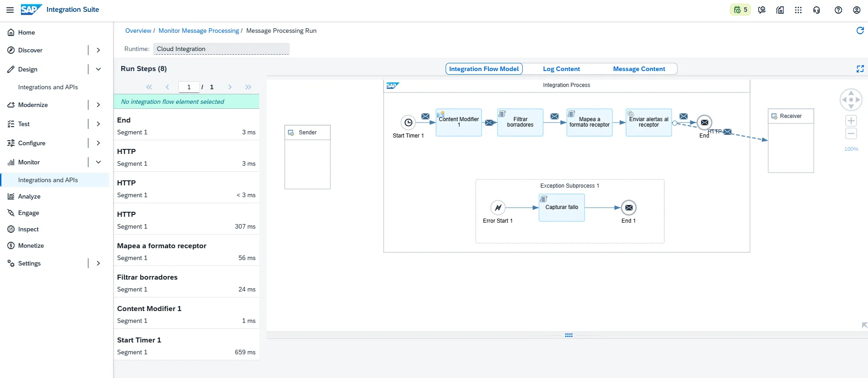
Task: Go to Monitor Message Processing breadcrumb
Action: coord(199,31)
